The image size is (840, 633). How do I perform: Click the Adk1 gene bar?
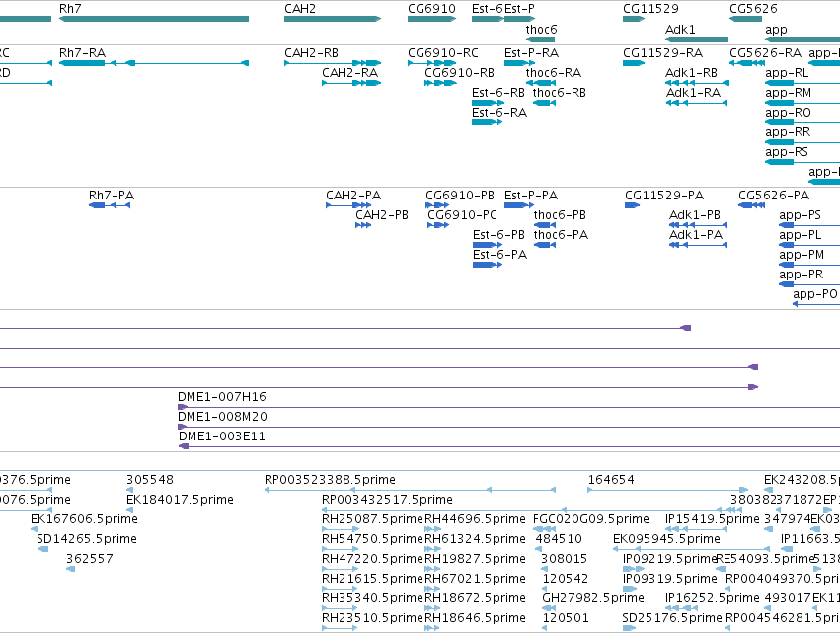(x=697, y=40)
